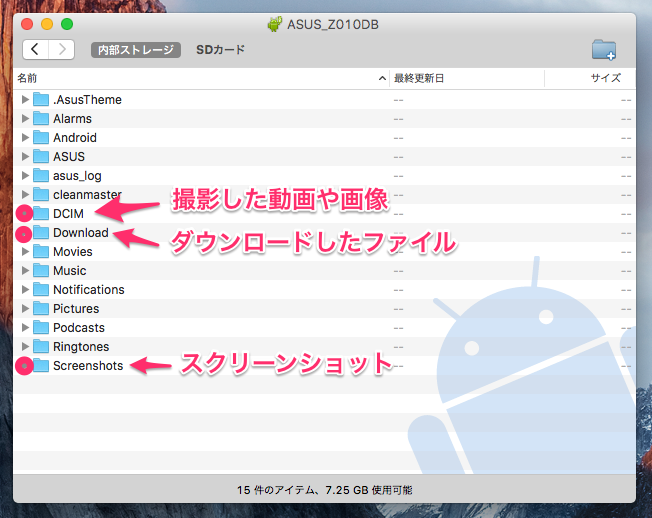Select the cleanmaster folder icon
This screenshot has width=652, height=518.
[x=41, y=194]
